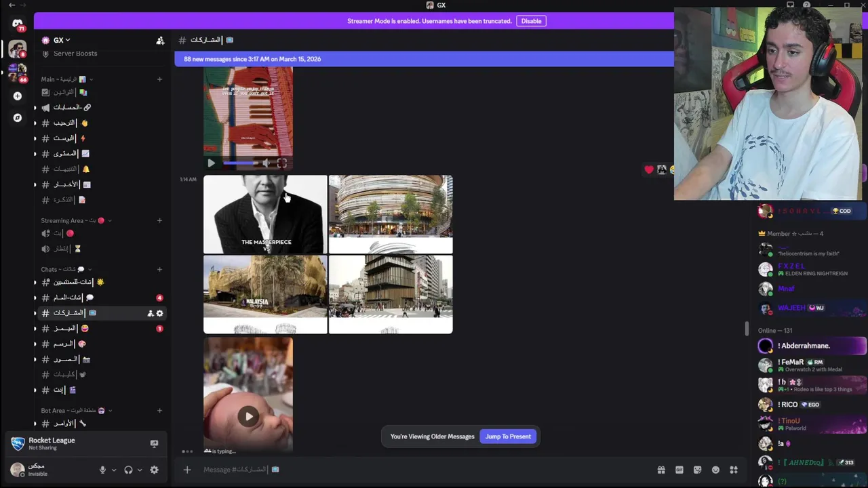Image resolution: width=868 pixels, height=488 pixels.
Task: Open the القوانين rules channel
Action: pos(100,92)
